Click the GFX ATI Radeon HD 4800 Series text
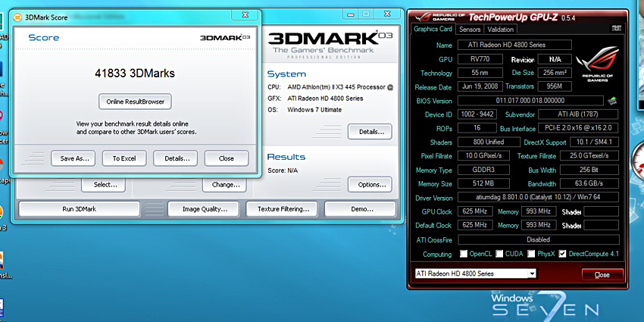644x322 pixels. (x=325, y=98)
